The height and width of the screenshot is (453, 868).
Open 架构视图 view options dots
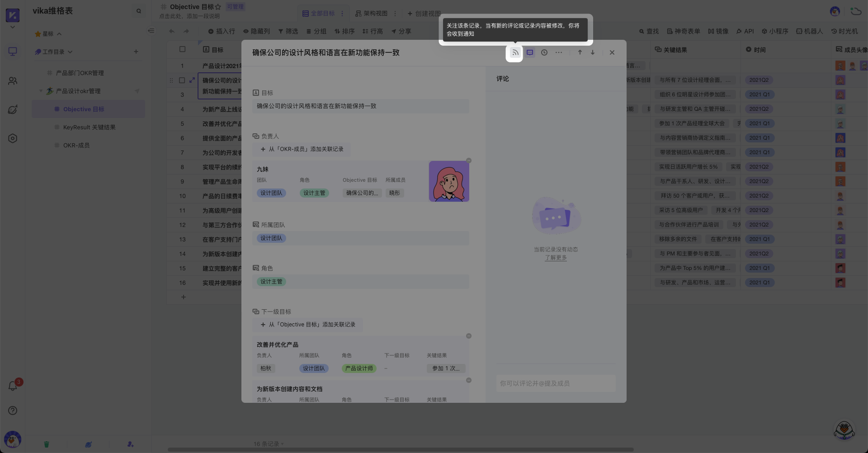[395, 14]
